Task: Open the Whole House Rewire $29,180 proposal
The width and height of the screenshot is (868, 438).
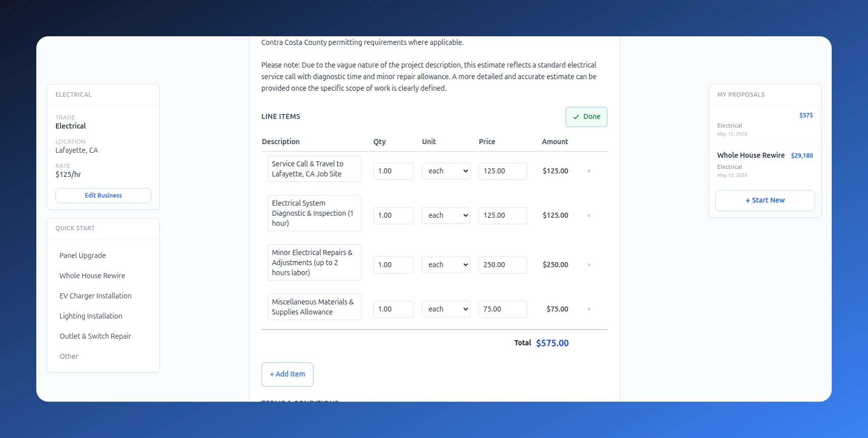Action: 765,165
